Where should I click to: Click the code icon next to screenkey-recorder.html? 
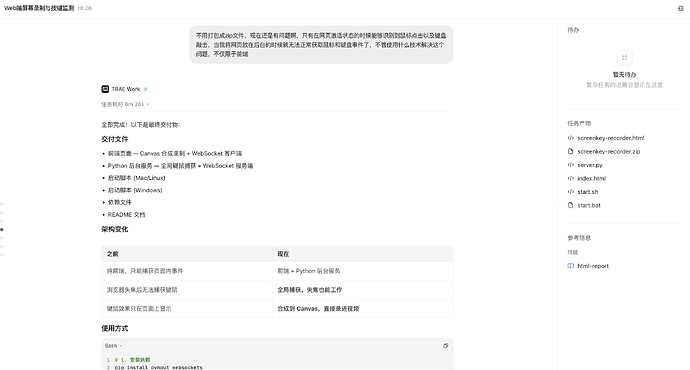(x=571, y=138)
